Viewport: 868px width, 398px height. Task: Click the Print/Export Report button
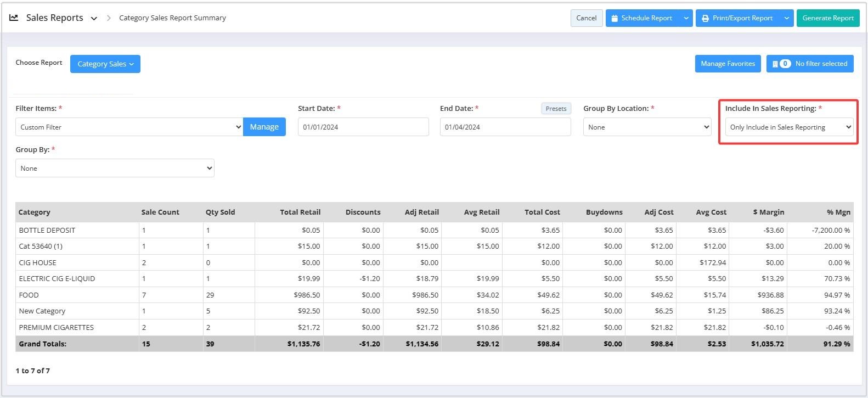click(x=738, y=18)
